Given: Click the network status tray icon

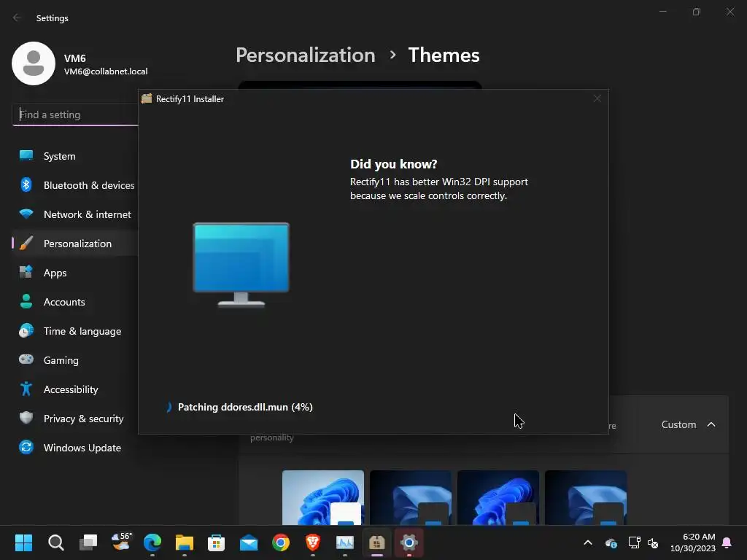Looking at the screenshot, I should tap(634, 542).
